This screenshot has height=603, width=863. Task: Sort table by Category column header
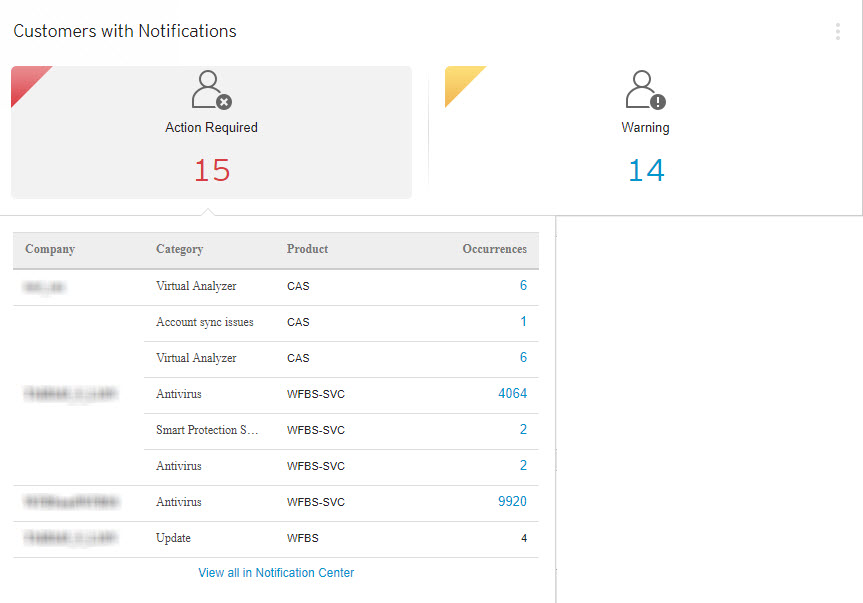pyautogui.click(x=179, y=249)
